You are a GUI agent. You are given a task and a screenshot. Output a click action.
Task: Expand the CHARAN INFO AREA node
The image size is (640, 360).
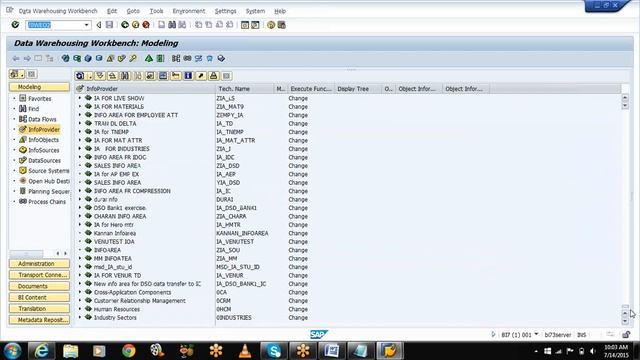(x=80, y=216)
